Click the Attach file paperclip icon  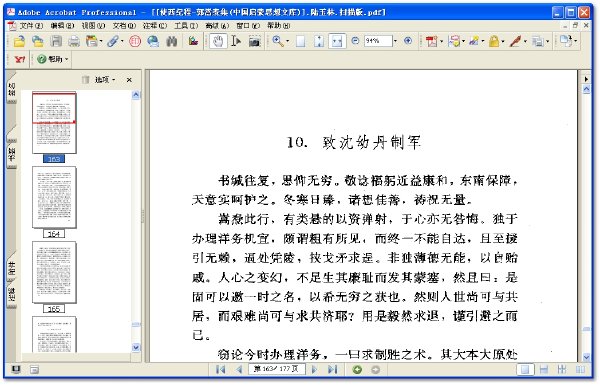pos(112,41)
